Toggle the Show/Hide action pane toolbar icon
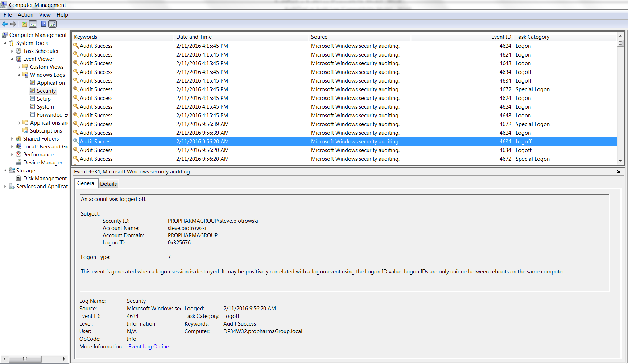 [x=53, y=24]
